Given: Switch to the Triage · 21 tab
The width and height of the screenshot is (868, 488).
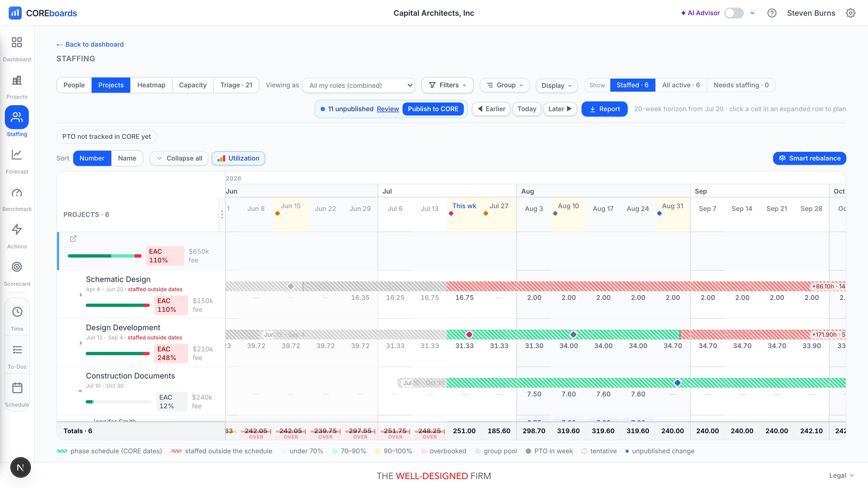Looking at the screenshot, I should (x=236, y=85).
